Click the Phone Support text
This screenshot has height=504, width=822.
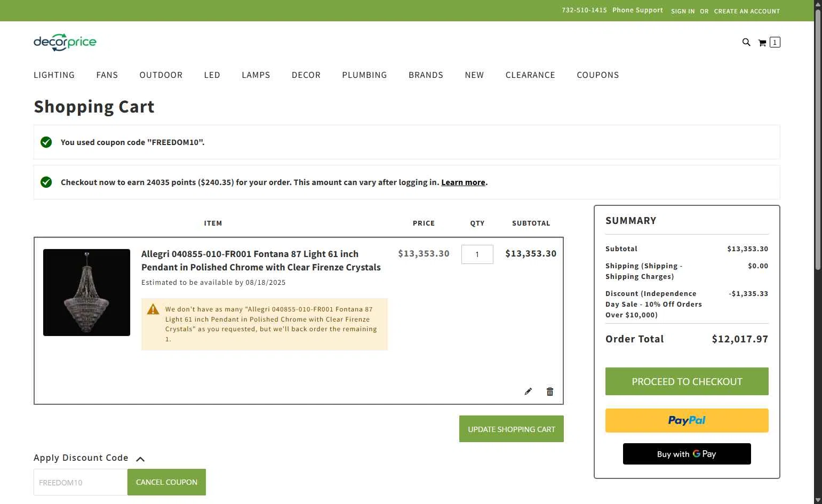(x=637, y=10)
